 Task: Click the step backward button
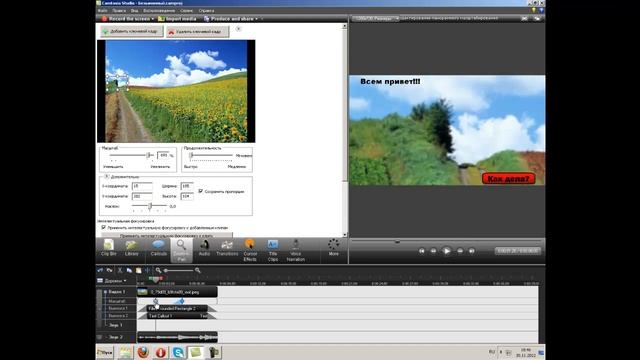click(433, 251)
